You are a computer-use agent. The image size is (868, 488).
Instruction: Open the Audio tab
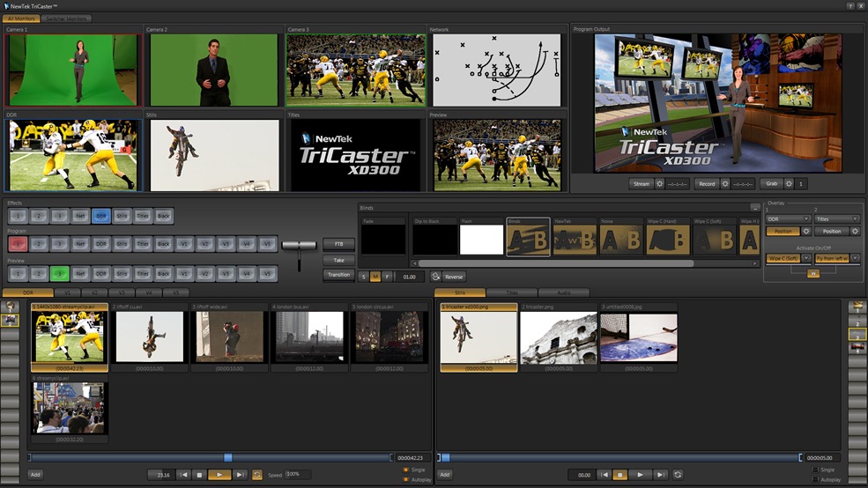[563, 292]
